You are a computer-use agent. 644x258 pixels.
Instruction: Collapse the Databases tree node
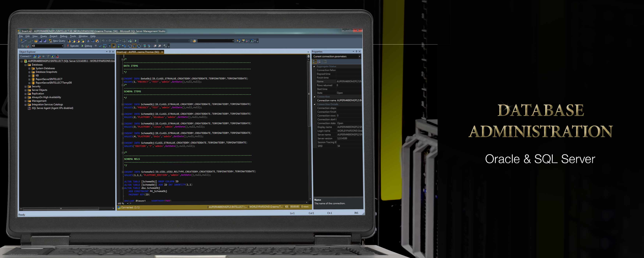pyautogui.click(x=25, y=65)
